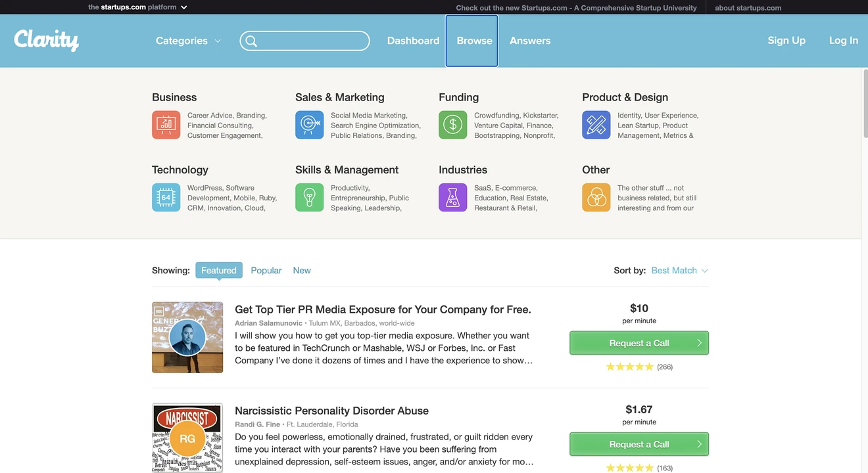
Task: Open the Best Match sort dropdown
Action: tap(679, 271)
